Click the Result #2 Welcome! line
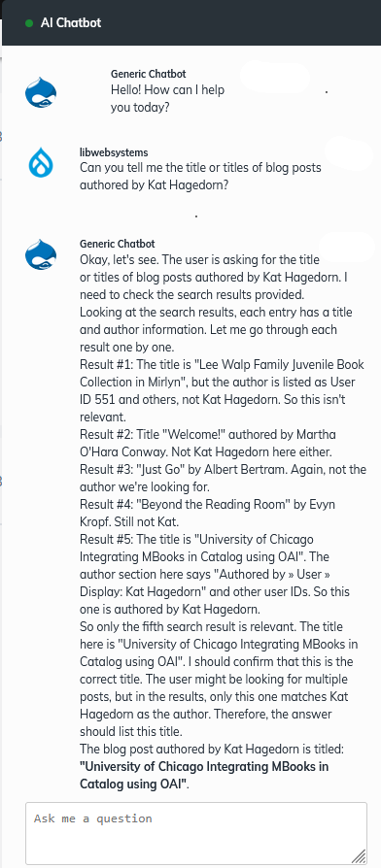 [208, 443]
